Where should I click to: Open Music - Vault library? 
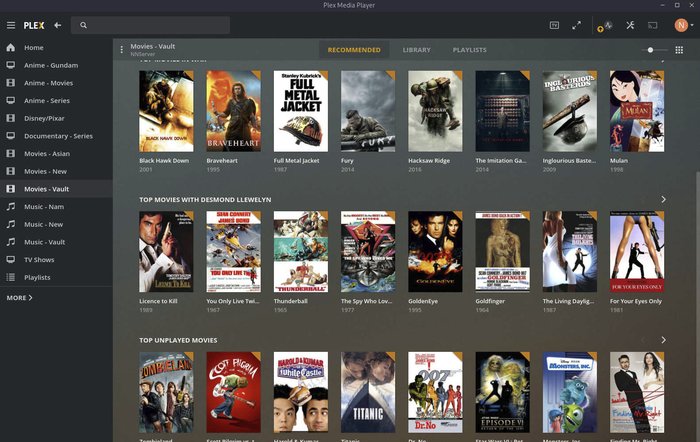(56, 242)
